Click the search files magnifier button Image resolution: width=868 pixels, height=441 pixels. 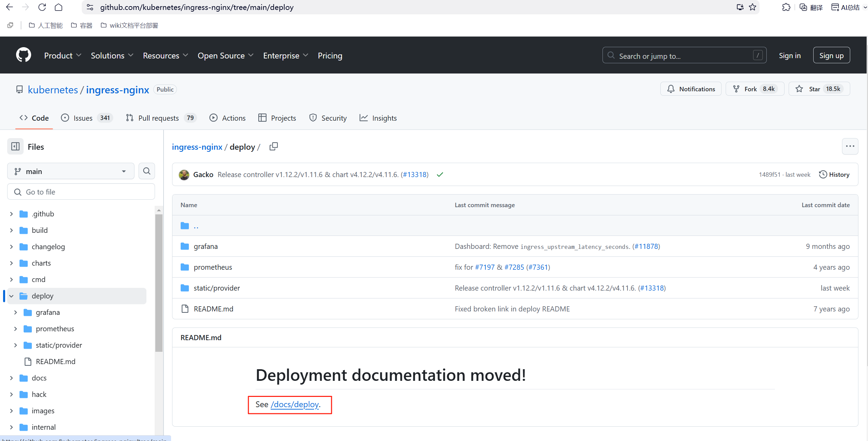(x=147, y=171)
